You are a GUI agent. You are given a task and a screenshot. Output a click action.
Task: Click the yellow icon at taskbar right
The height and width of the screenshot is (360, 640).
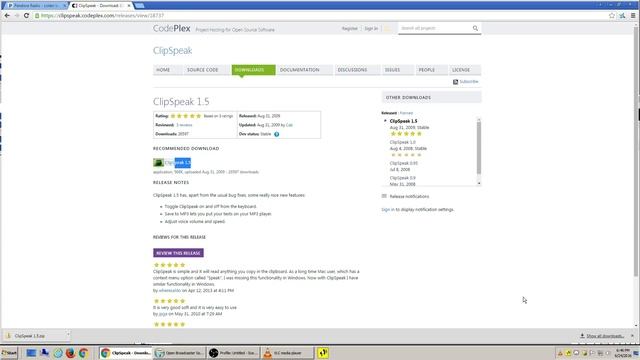tap(323, 353)
